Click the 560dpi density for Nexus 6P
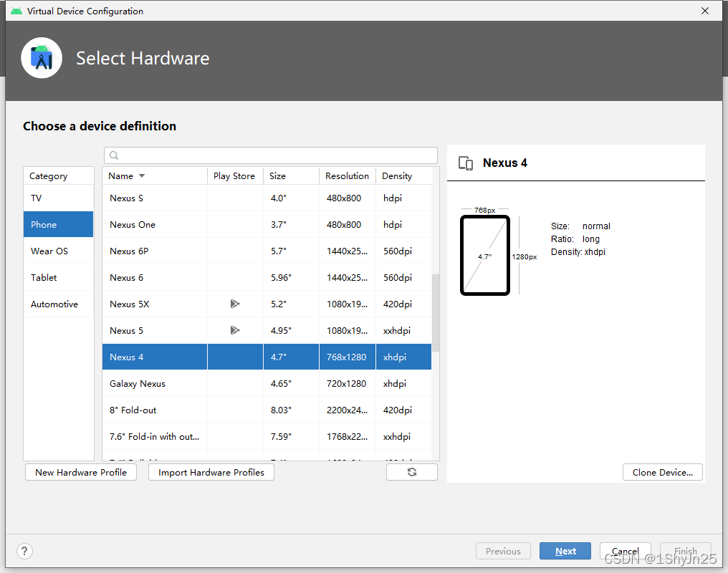 click(x=404, y=251)
